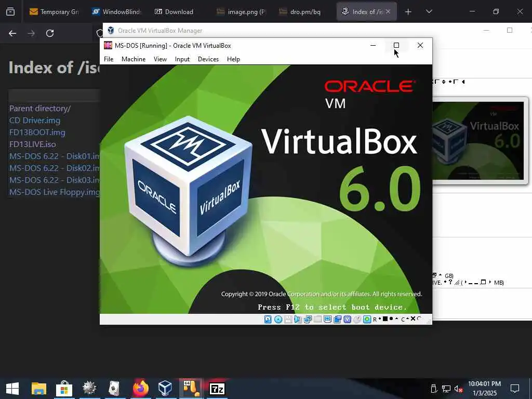Click the VirtualBox Manager title bar icon
Viewport: 532px width, 399px height.
[111, 31]
